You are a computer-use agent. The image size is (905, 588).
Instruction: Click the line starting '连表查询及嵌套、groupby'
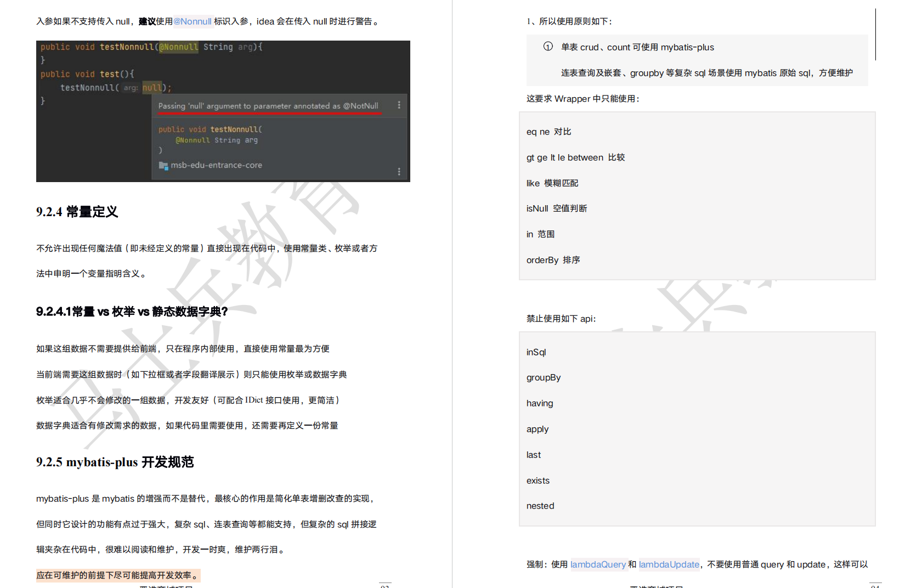point(707,73)
